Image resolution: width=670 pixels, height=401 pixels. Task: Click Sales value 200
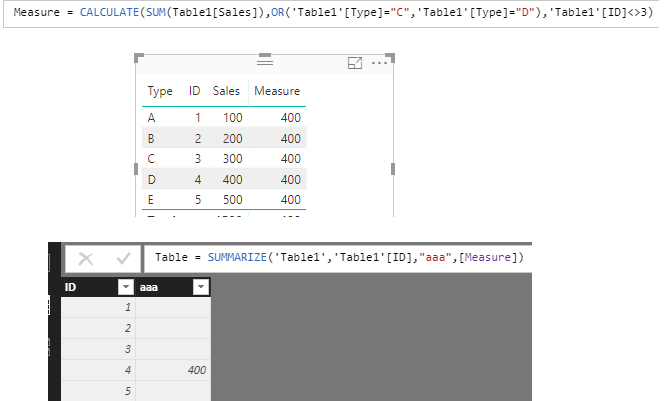[232, 139]
